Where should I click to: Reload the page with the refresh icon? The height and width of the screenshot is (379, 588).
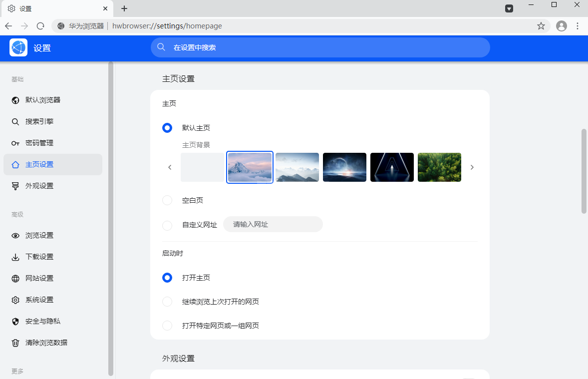(40, 26)
